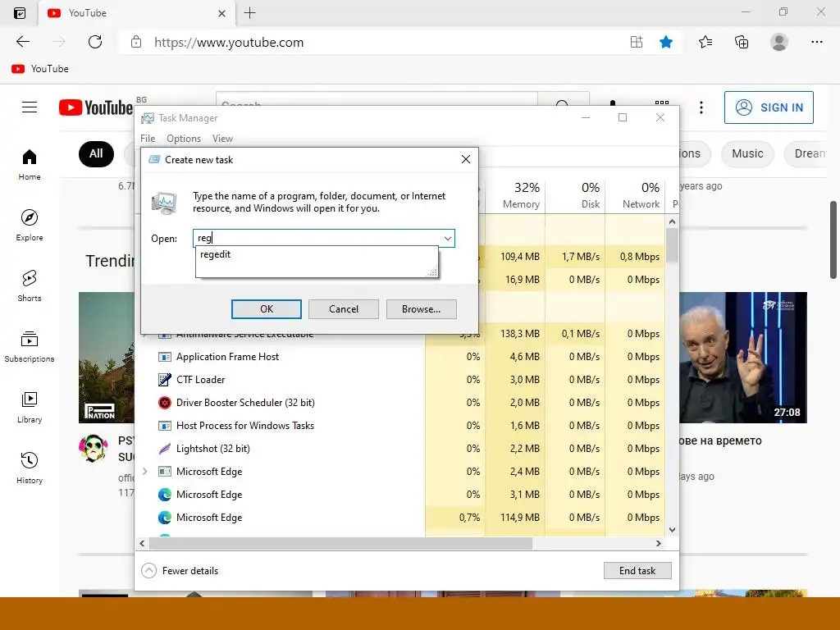Open Library in YouTube sidebar
This screenshot has height=630, width=840.
[x=30, y=407]
